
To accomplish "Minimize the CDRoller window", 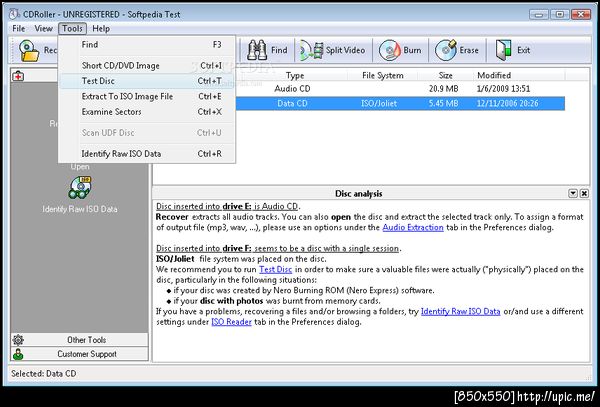I will click(x=539, y=14).
